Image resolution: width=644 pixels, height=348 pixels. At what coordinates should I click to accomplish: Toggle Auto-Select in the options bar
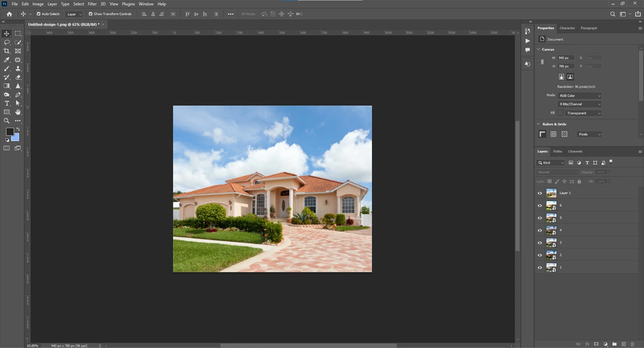(39, 13)
